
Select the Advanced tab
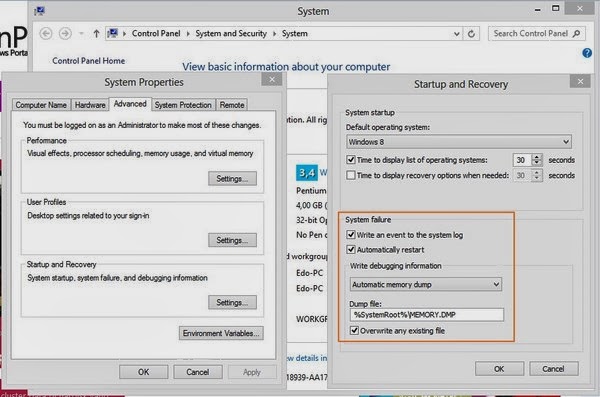click(130, 104)
